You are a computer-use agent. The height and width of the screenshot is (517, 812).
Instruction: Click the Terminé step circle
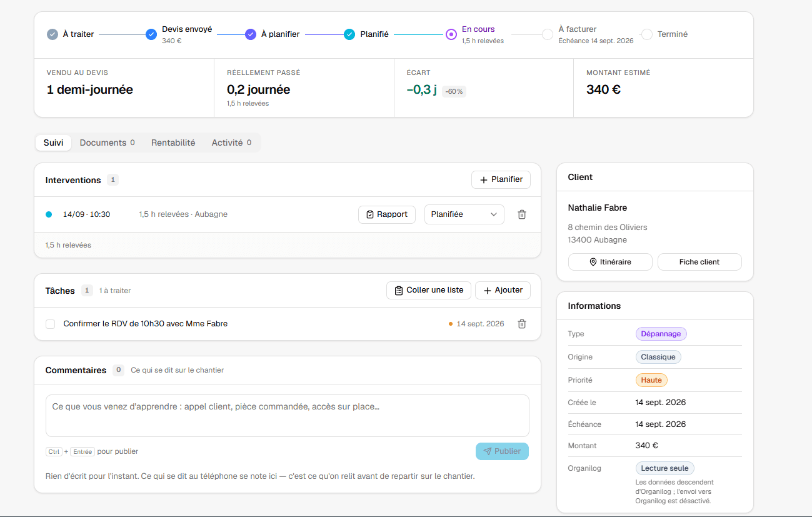coord(647,34)
